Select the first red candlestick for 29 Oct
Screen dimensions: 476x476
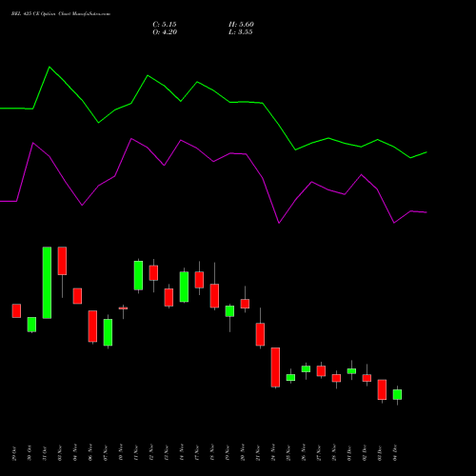click(x=16, y=310)
